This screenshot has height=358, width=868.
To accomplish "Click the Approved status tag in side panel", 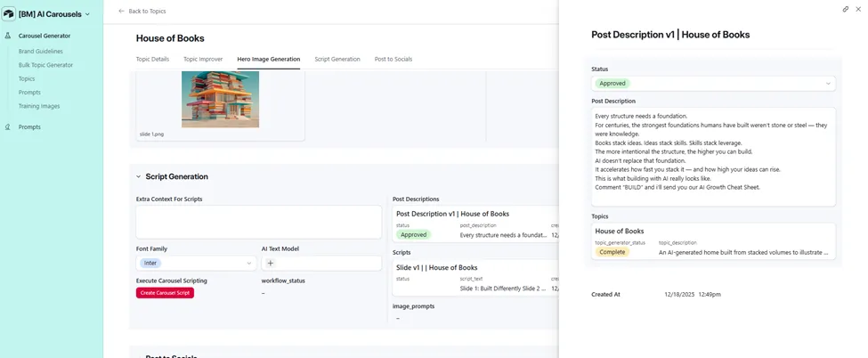I will 612,83.
